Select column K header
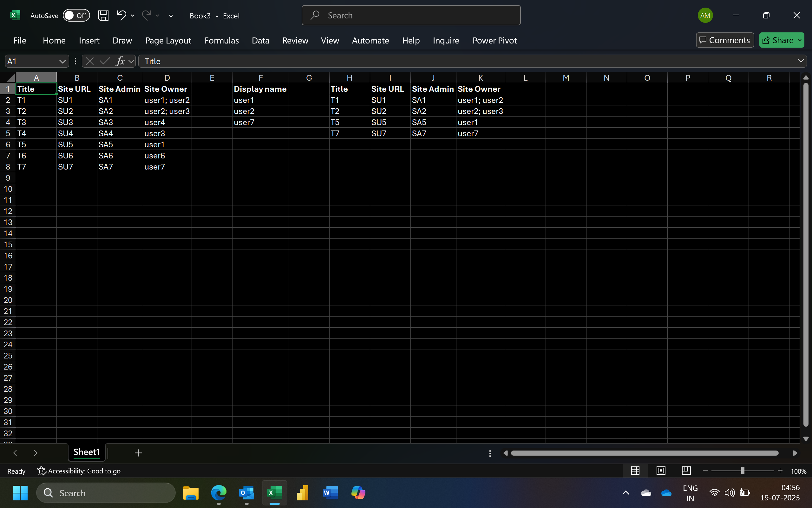 coord(481,78)
